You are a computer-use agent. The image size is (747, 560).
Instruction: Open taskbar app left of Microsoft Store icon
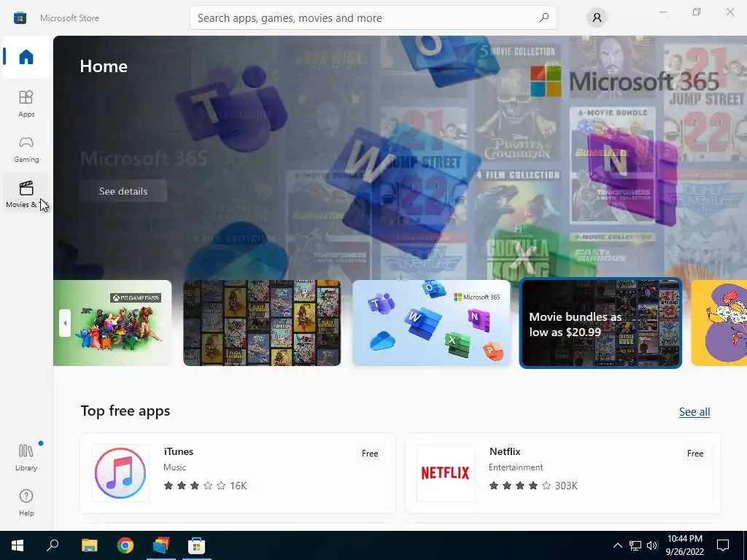[161, 545]
